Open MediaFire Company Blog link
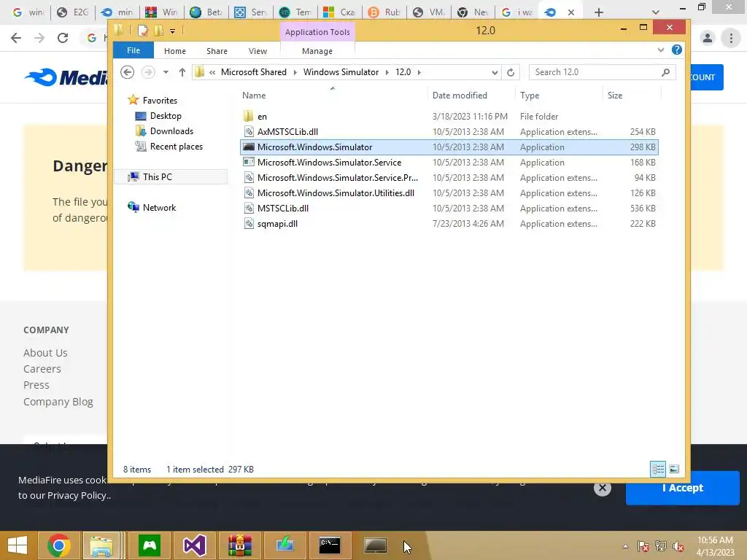The width and height of the screenshot is (747, 560). (58, 402)
